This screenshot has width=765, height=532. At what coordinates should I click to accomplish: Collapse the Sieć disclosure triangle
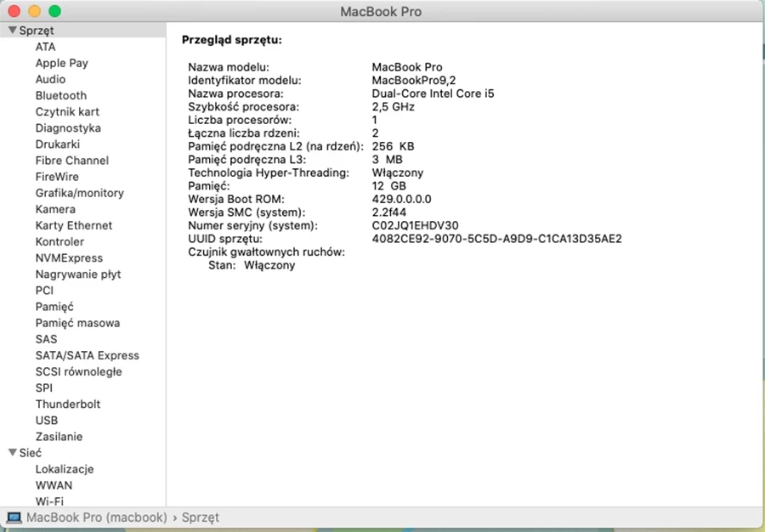pyautogui.click(x=13, y=452)
